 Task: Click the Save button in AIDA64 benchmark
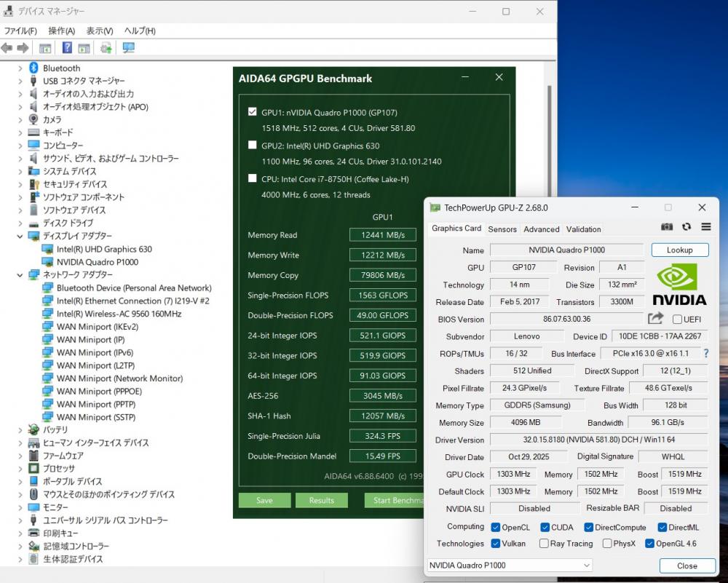[264, 500]
